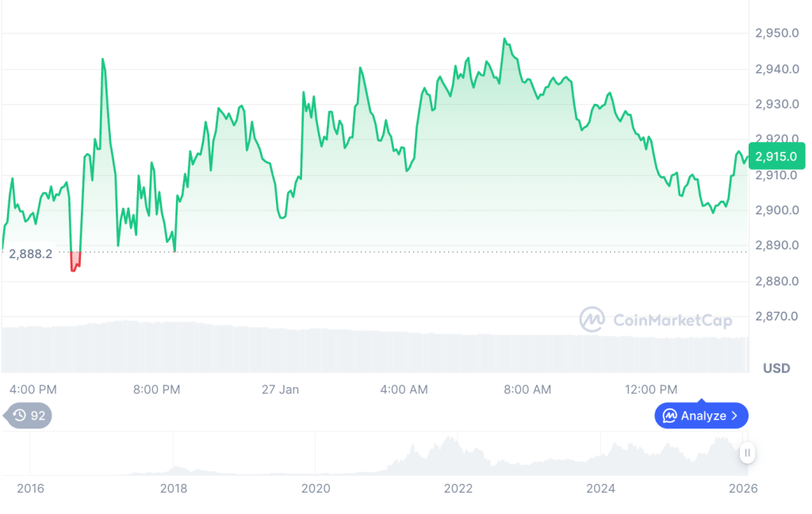Click the 2,950.0 price axis label

(776, 33)
